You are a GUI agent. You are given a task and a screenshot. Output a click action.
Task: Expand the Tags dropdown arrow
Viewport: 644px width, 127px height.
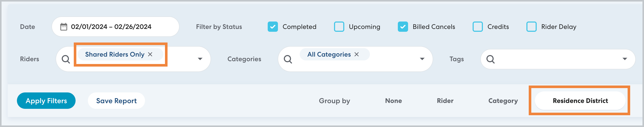pos(625,59)
